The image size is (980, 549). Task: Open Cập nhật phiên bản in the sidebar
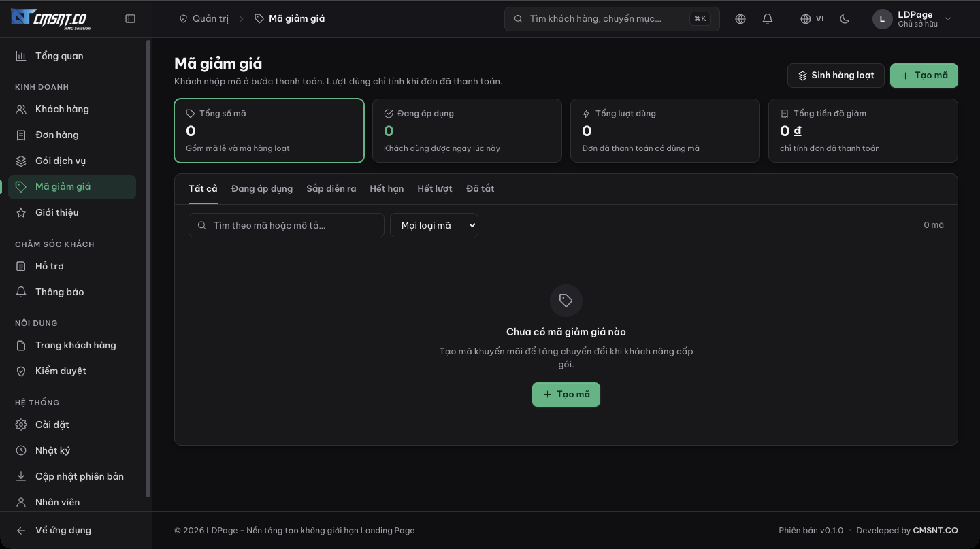pyautogui.click(x=72, y=476)
